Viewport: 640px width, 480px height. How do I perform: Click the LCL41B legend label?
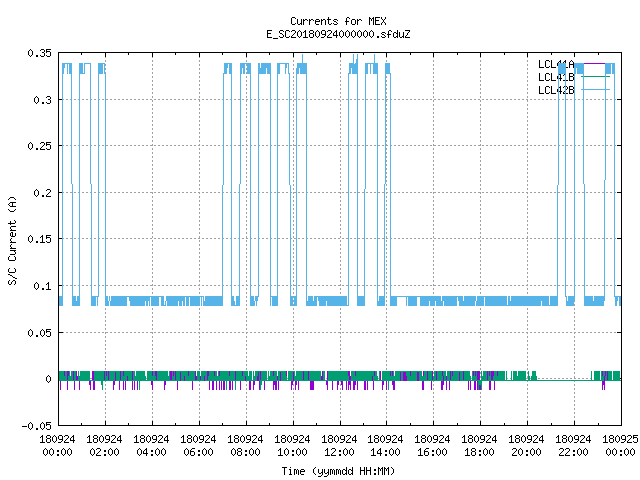click(x=556, y=77)
